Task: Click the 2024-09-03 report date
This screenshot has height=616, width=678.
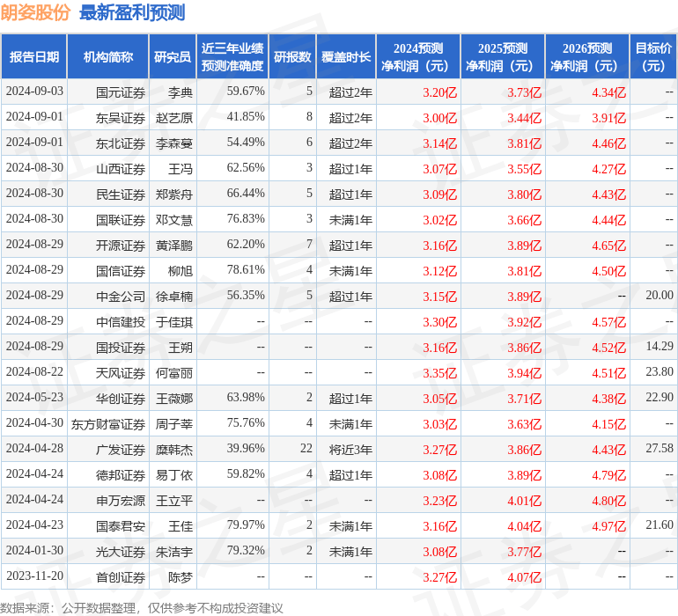Action: click(x=34, y=92)
